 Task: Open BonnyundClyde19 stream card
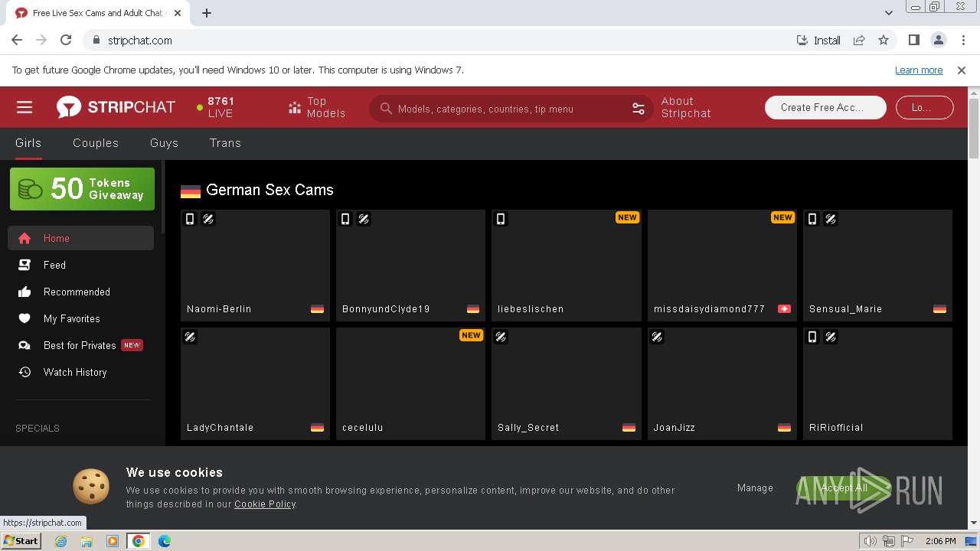[410, 265]
